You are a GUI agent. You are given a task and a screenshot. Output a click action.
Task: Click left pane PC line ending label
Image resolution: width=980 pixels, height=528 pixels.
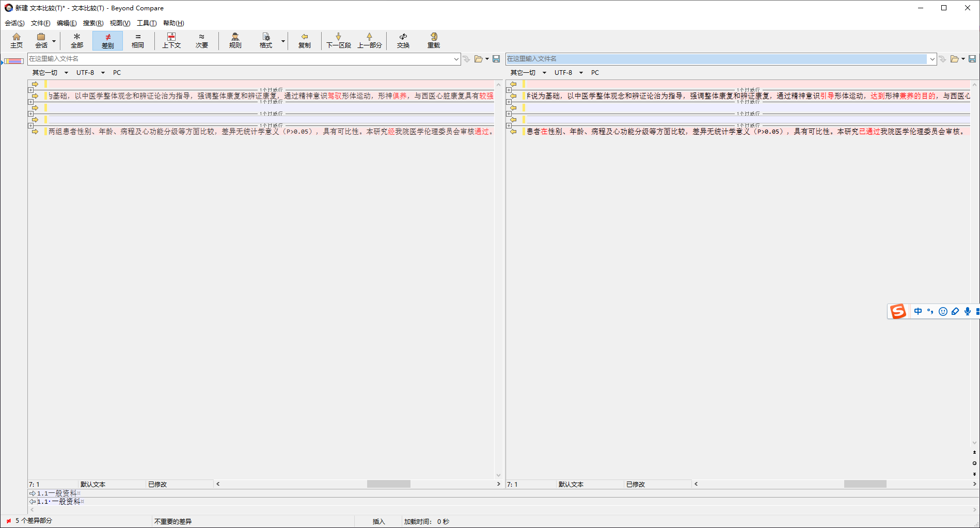click(117, 73)
